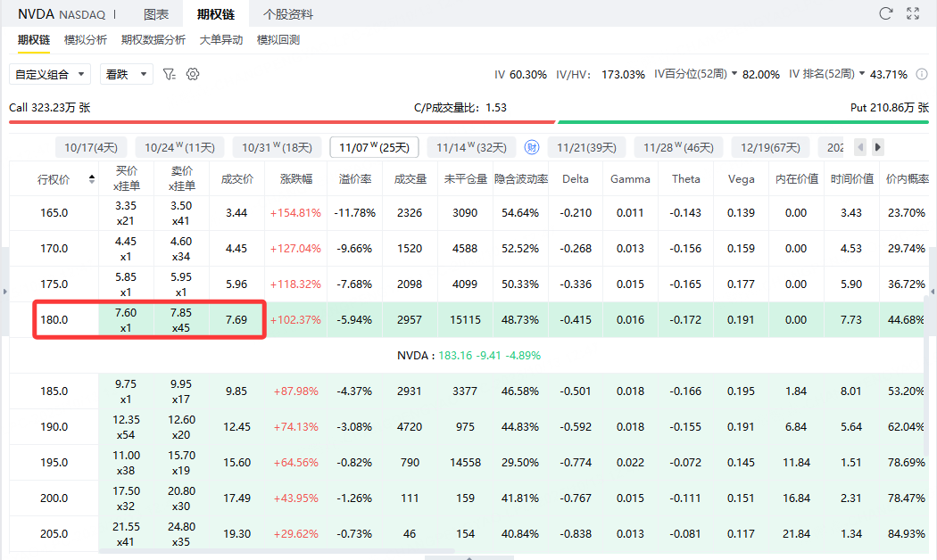This screenshot has width=937, height=560.
Task: Select the 205.0 strike row
Action: pyautogui.click(x=468, y=534)
